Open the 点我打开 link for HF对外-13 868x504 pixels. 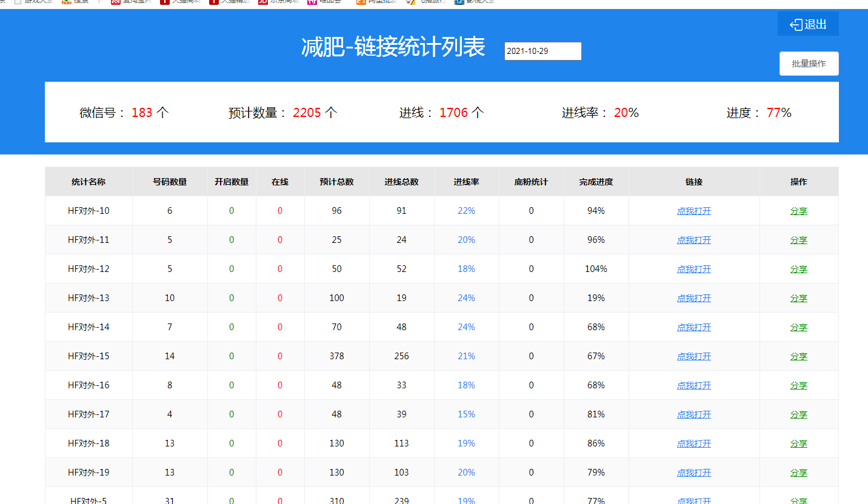694,298
